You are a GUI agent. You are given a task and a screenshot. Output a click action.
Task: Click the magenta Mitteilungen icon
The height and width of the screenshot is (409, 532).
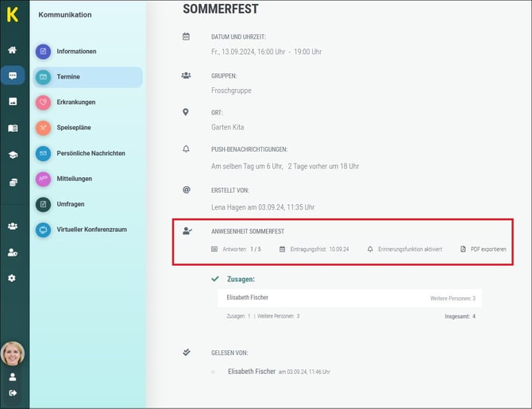pyautogui.click(x=43, y=179)
